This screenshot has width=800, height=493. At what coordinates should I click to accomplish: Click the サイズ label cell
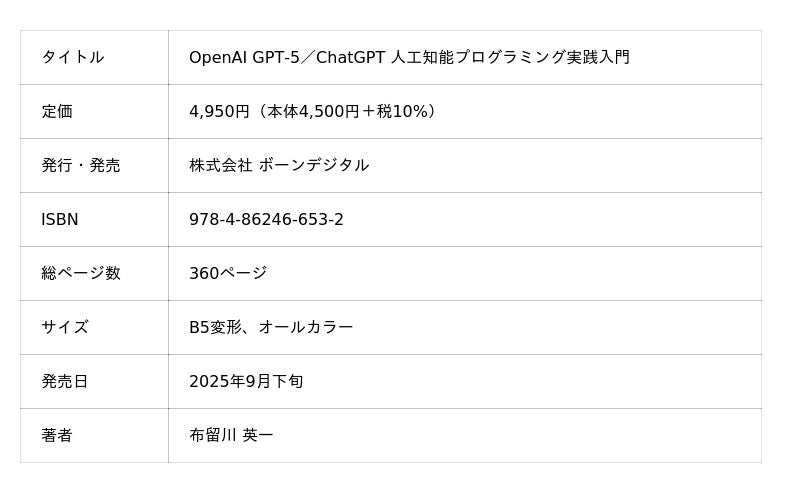(65, 328)
